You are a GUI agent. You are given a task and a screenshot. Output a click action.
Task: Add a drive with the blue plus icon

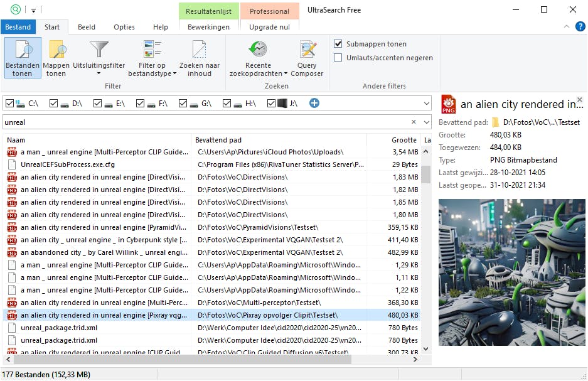[314, 103]
